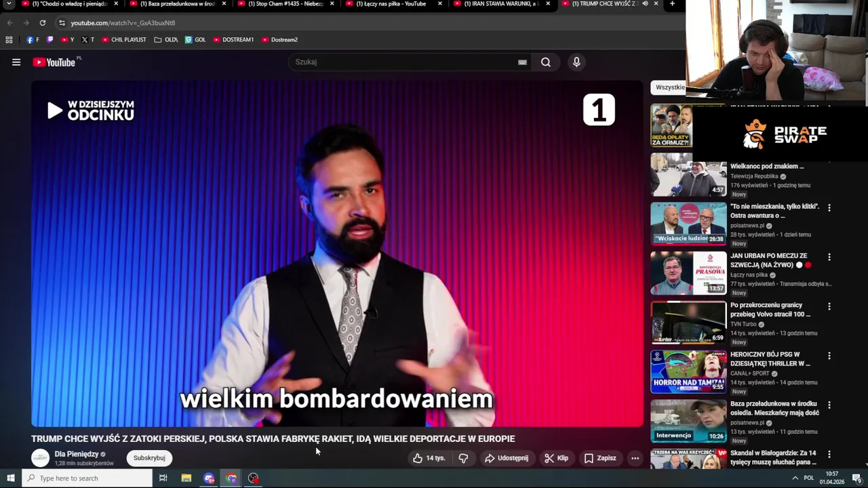The width and height of the screenshot is (868, 488).
Task: Open Chrome from the taskbar
Action: [231, 479]
